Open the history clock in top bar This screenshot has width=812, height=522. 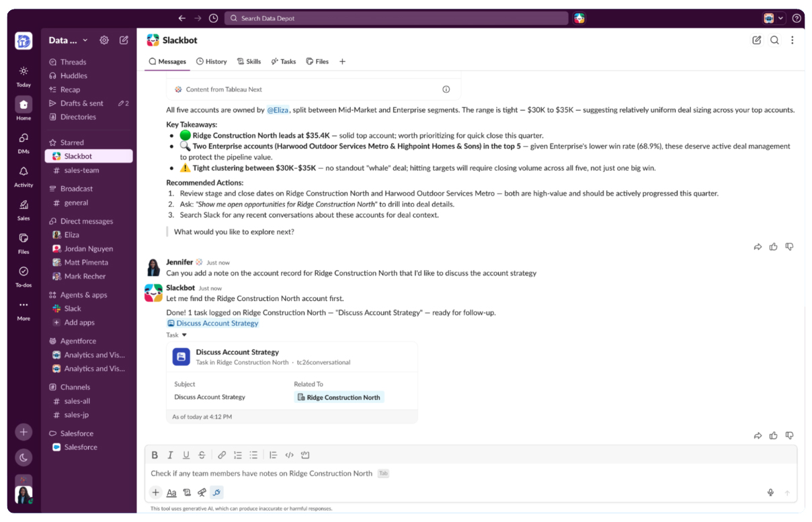(214, 18)
